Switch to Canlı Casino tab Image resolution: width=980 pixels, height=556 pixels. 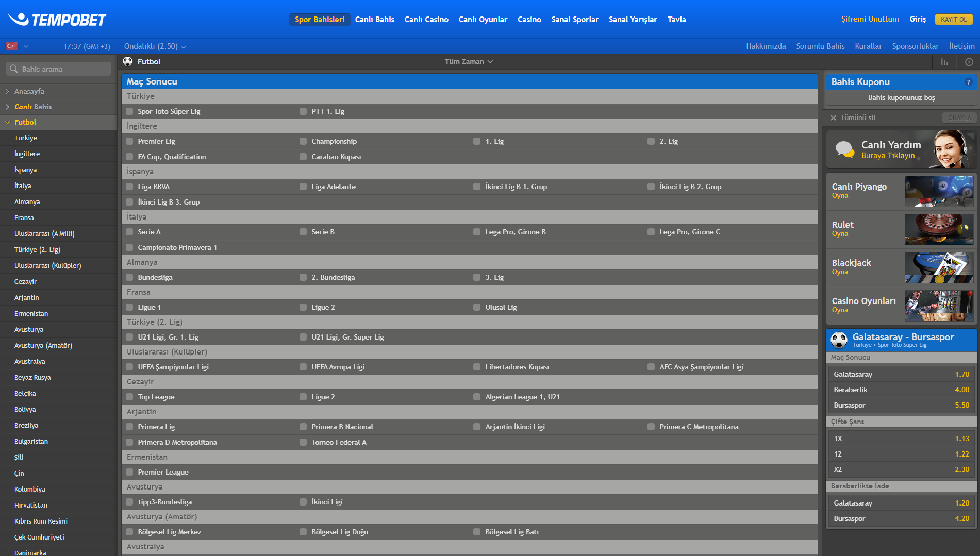click(426, 20)
